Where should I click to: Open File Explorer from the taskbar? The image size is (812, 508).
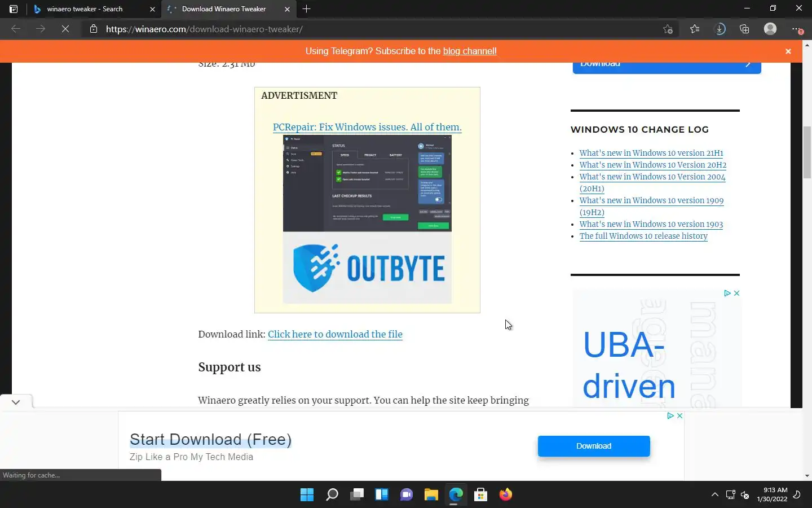coord(431,494)
